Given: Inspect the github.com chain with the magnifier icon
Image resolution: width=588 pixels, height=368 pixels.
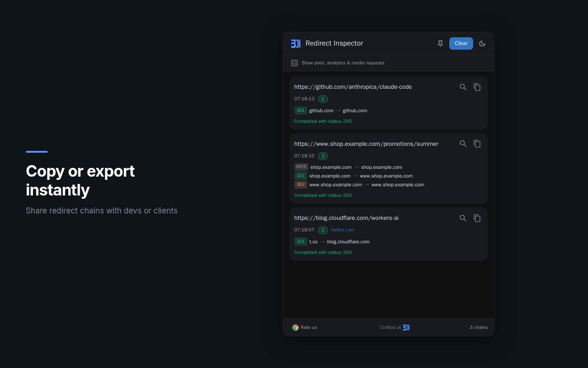Looking at the screenshot, I should click(463, 86).
